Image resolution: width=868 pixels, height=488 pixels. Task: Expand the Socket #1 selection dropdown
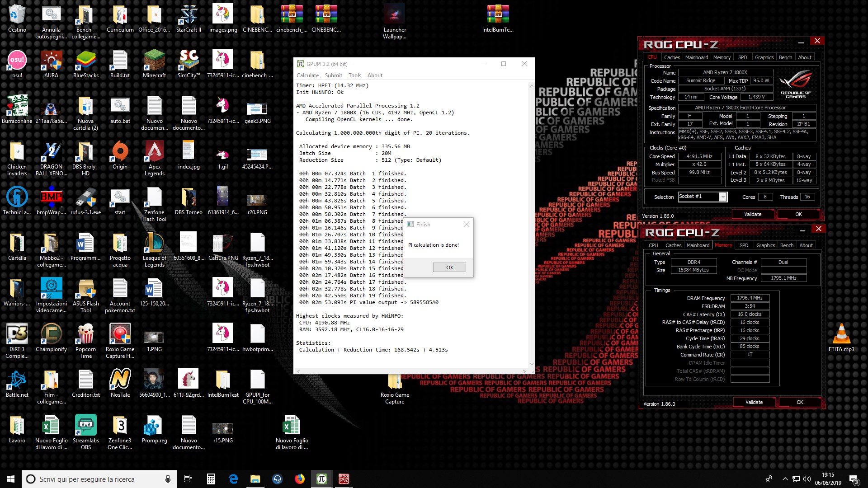[x=723, y=197]
